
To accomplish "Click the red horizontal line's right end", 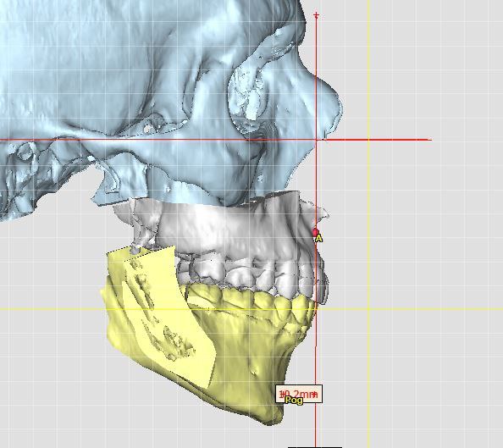I will pos(430,140).
